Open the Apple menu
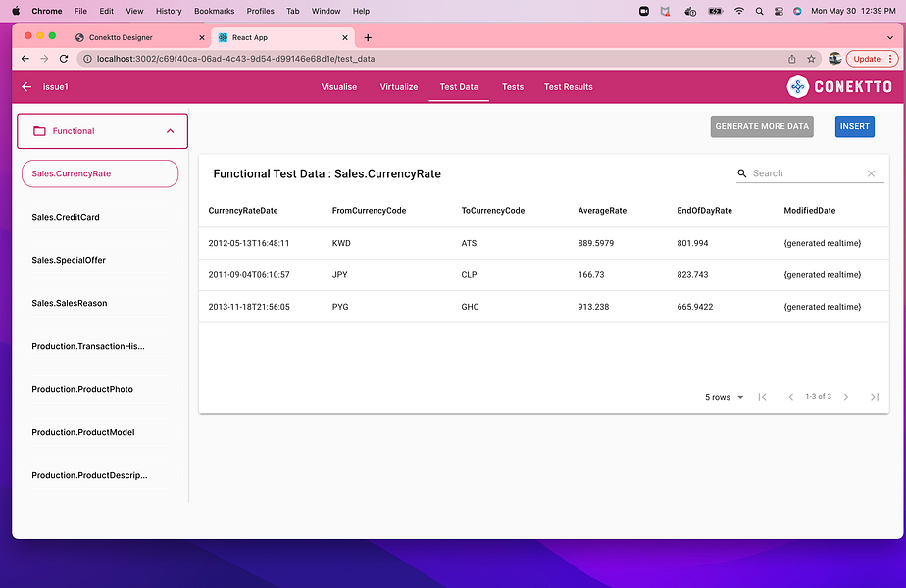 16,11
